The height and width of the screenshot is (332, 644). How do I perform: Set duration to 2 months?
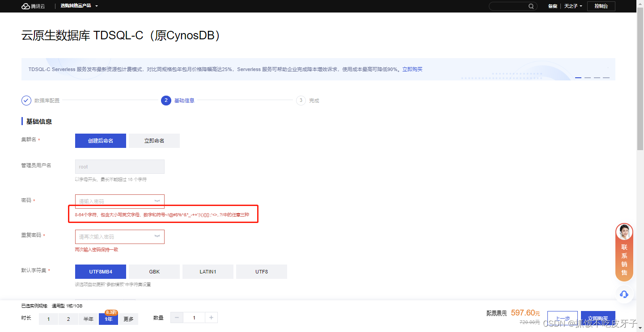(68, 319)
